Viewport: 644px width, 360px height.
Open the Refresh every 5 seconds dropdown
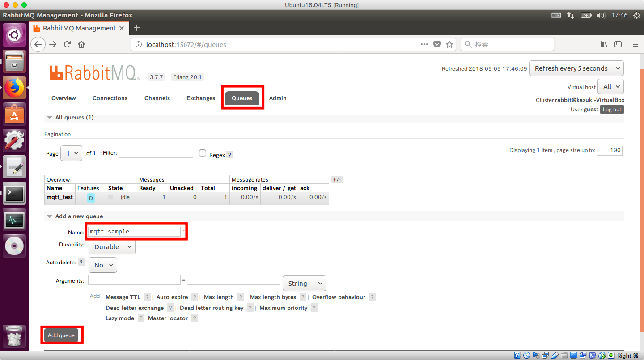coord(576,68)
